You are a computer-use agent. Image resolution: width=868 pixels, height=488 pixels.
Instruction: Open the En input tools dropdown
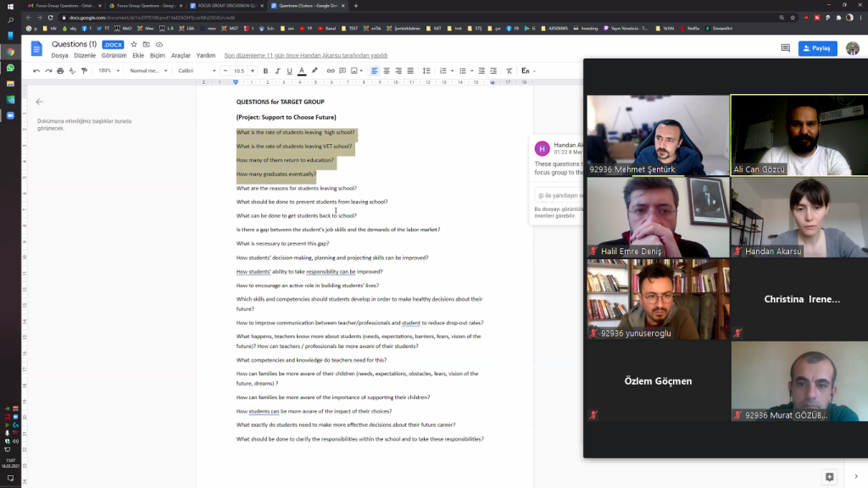528,71
